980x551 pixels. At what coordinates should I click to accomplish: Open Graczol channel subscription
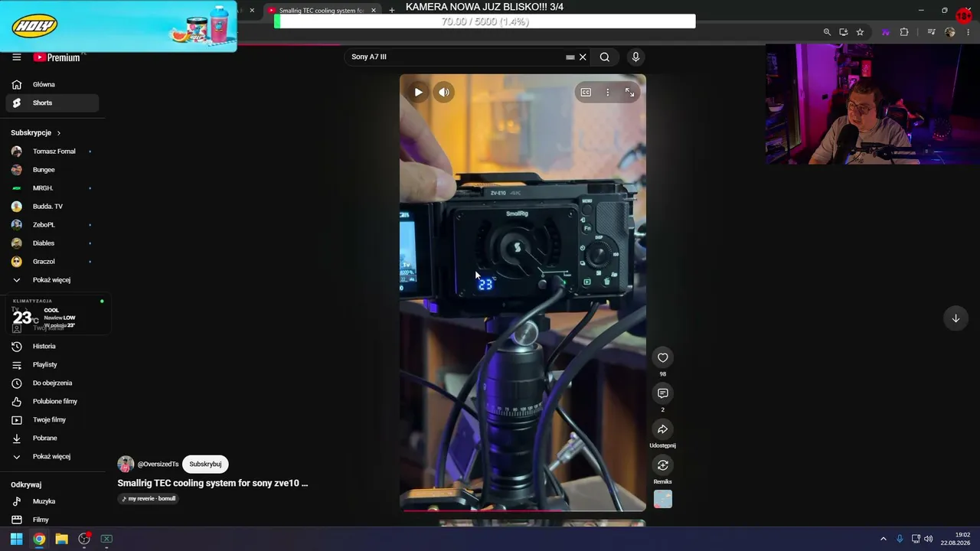pyautogui.click(x=53, y=262)
